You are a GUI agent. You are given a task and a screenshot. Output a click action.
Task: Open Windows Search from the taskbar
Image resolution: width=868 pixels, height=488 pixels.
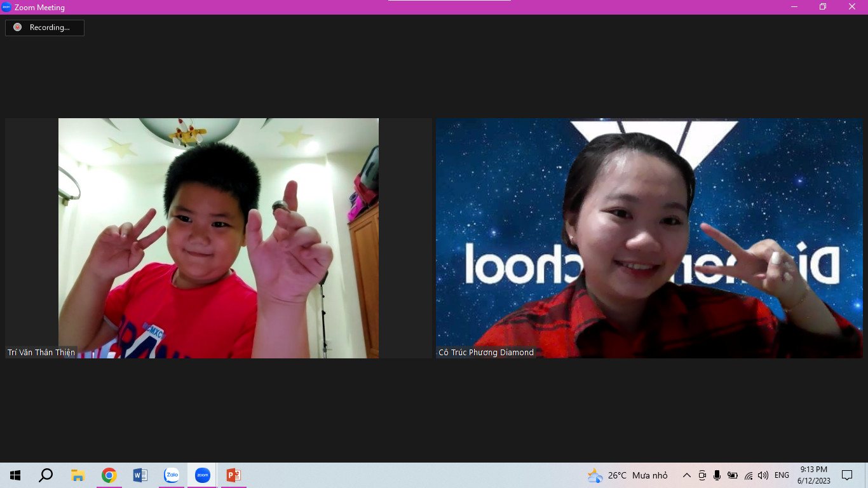pos(46,475)
